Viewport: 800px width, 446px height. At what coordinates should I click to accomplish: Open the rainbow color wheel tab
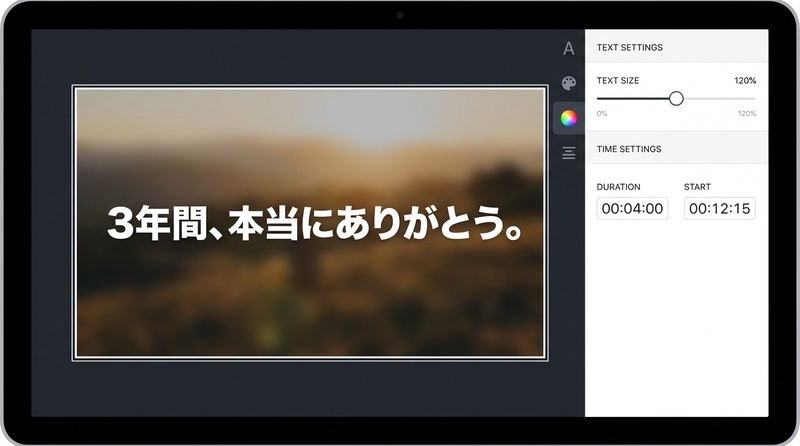568,118
